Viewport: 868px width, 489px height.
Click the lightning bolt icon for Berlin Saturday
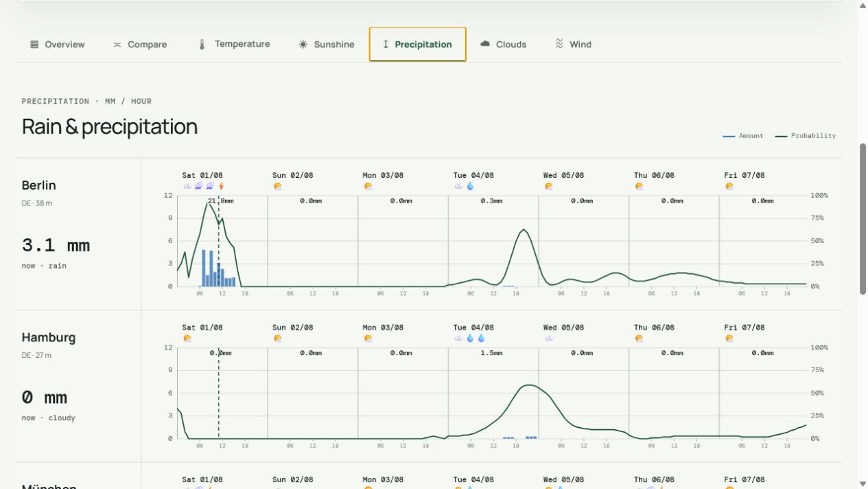[x=221, y=186]
